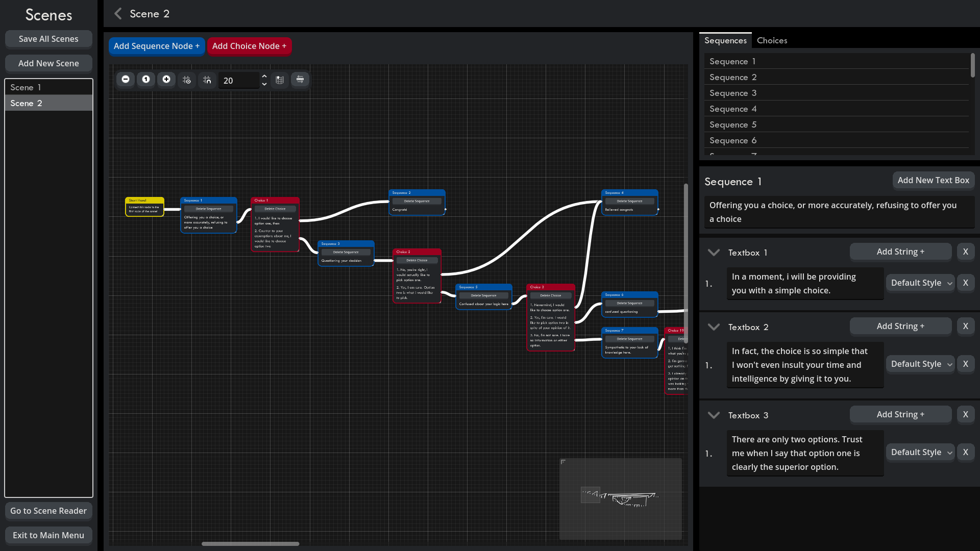Go back using arrow beside Scene 2
Image resolution: width=980 pixels, height=551 pixels.
[x=118, y=14]
